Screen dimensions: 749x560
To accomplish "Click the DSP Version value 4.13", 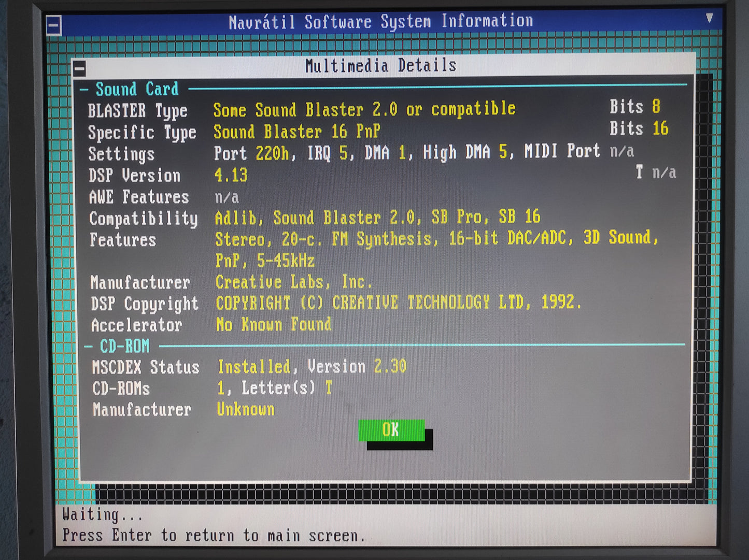I will tap(231, 175).
